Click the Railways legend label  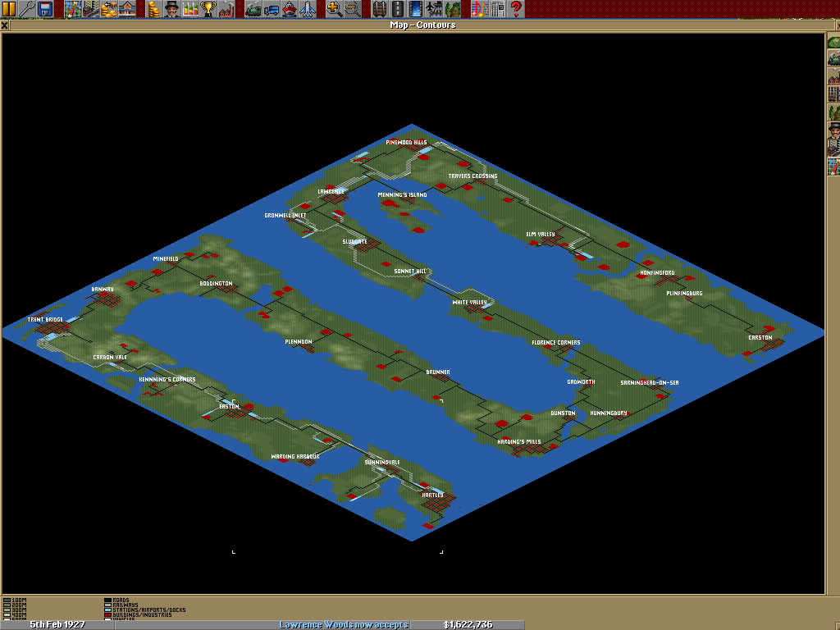click(126, 605)
